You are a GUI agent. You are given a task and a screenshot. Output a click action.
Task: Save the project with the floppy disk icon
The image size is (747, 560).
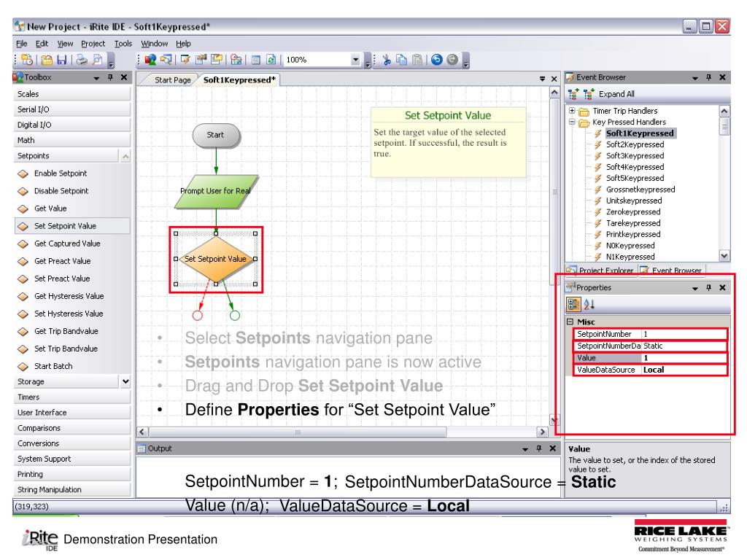(62, 60)
